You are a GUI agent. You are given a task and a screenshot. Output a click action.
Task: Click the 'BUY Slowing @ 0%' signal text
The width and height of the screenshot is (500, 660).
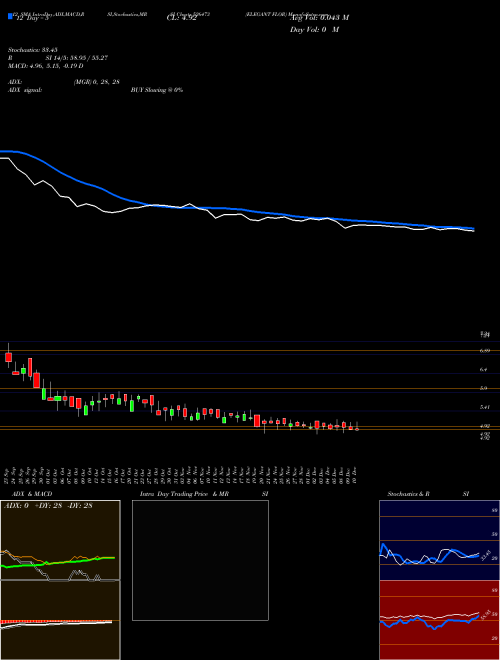tap(157, 90)
